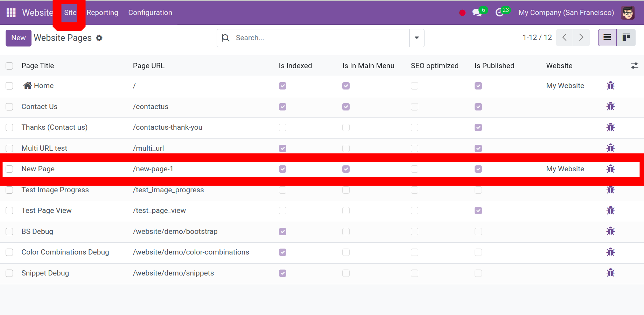The image size is (644, 315).
Task: Open the apps grid menu icon
Action: [11, 13]
